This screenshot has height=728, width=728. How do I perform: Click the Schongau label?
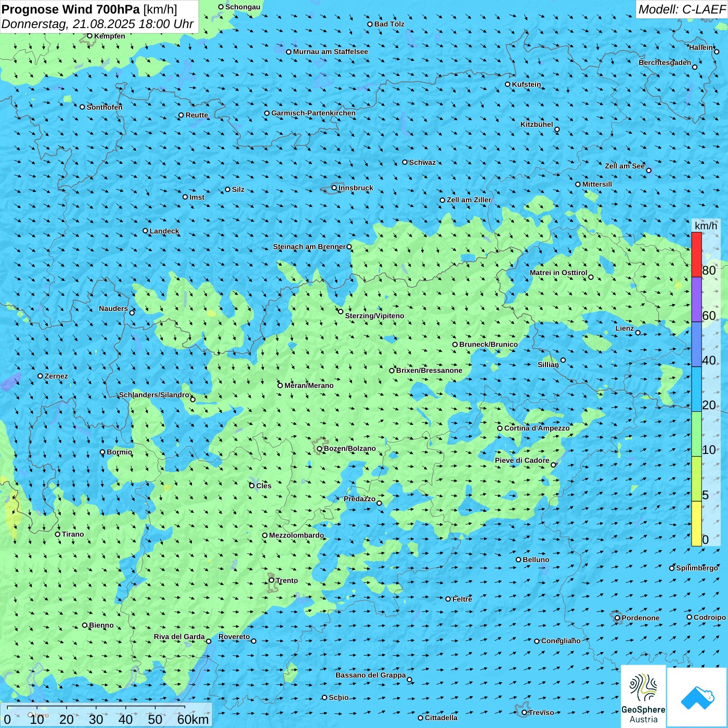(243, 7)
